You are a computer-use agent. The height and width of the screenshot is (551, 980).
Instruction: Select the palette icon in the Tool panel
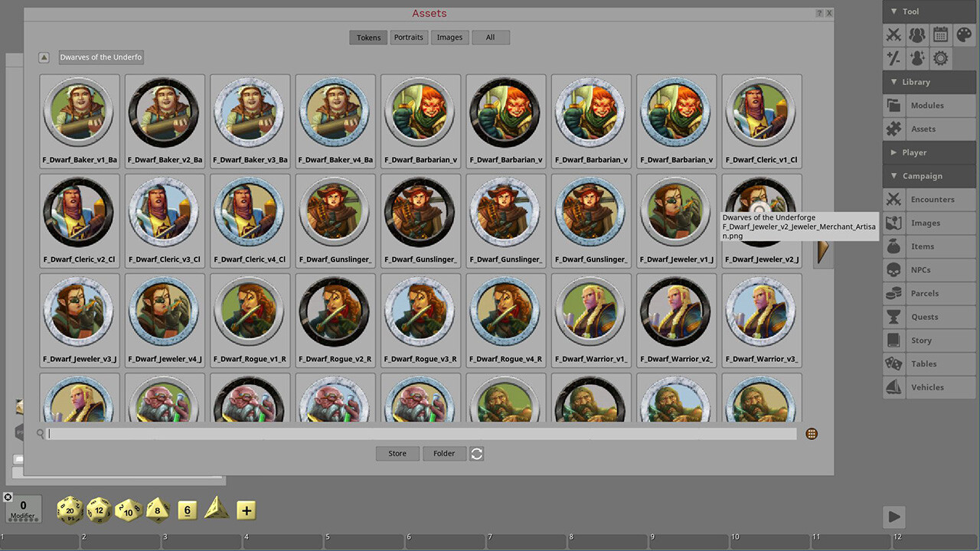962,34
